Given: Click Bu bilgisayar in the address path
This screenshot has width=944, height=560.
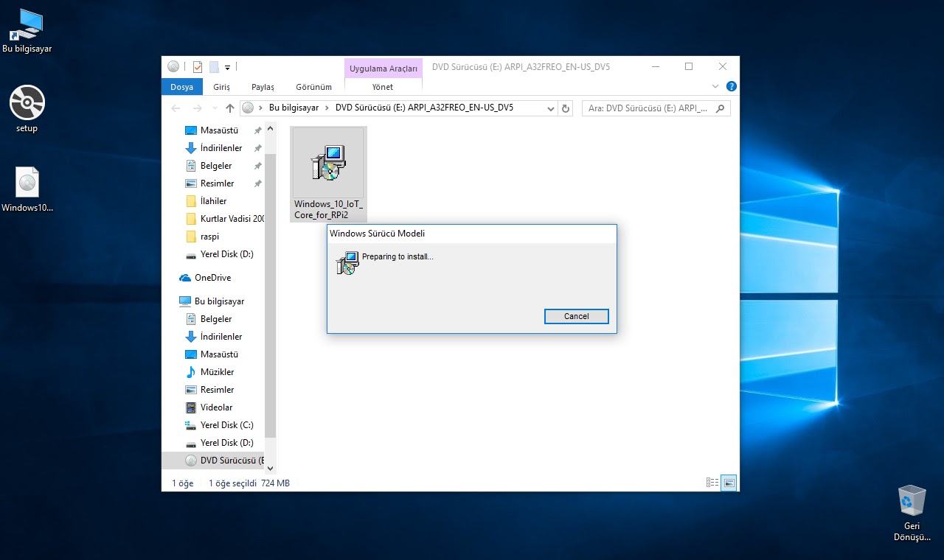Looking at the screenshot, I should point(294,108).
